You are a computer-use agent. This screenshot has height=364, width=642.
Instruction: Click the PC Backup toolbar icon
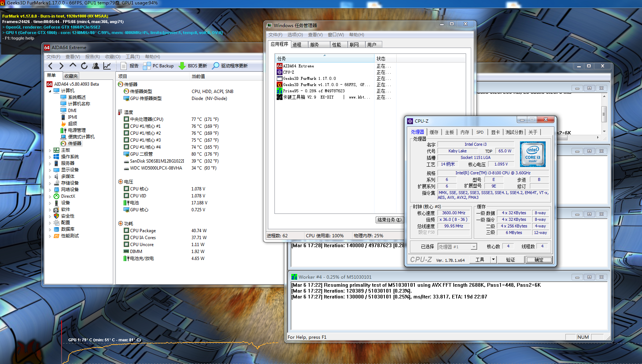pos(147,66)
